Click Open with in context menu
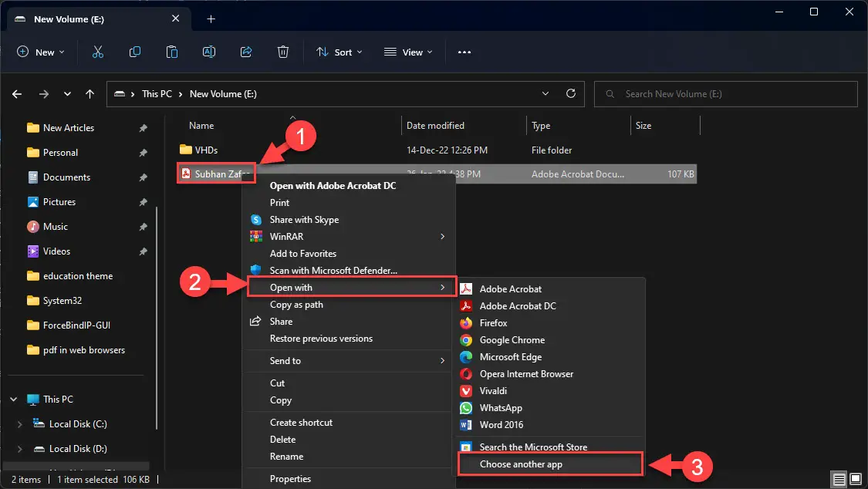The height and width of the screenshot is (489, 868). [x=352, y=288]
